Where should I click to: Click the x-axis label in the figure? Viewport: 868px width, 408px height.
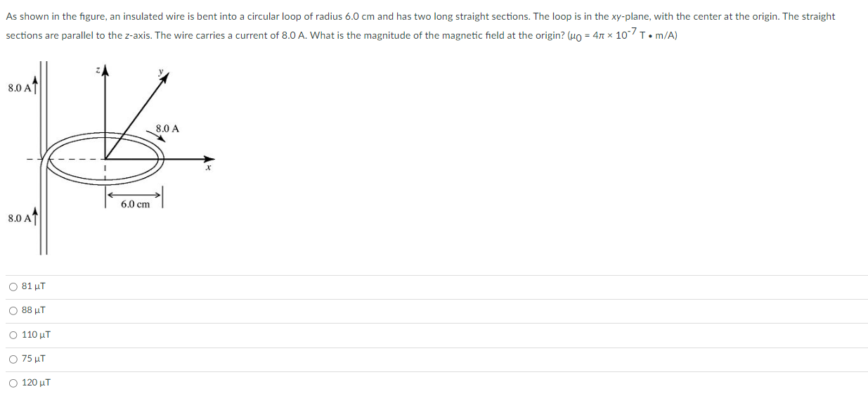click(208, 169)
